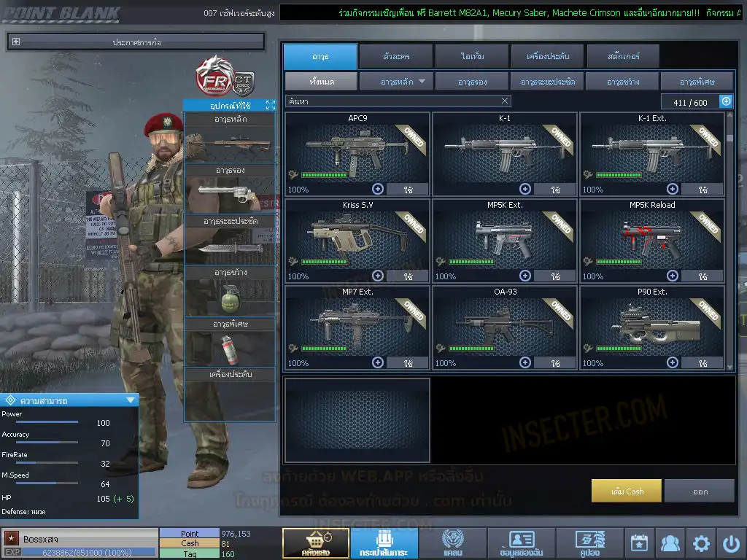The height and width of the screenshot is (560, 747).
Task: Open the coupon icon in bottom bar
Action: 589,543
